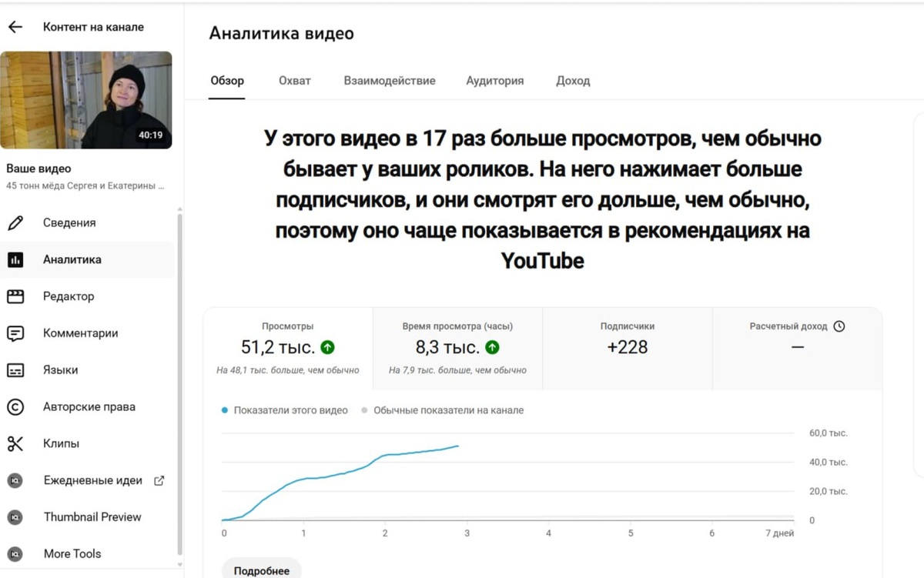Click the Аналитика видео heading
Screen dimensions: 924x578
pos(282,34)
